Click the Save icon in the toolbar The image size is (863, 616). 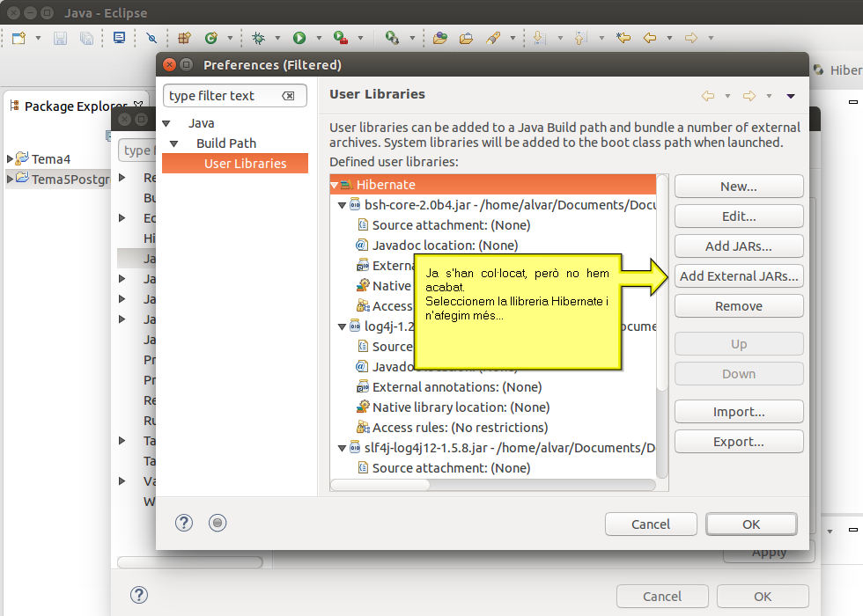60,38
